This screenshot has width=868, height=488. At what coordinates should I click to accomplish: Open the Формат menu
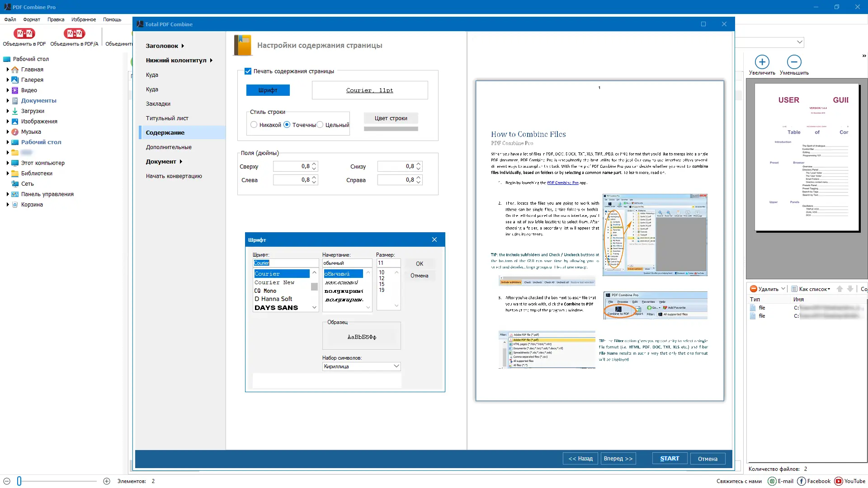pyautogui.click(x=31, y=19)
